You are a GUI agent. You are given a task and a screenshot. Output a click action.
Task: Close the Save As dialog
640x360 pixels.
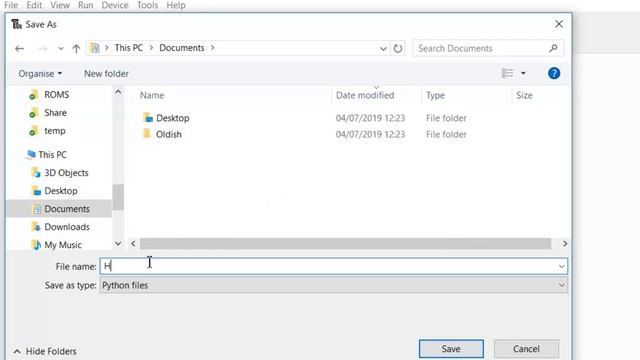(x=559, y=24)
